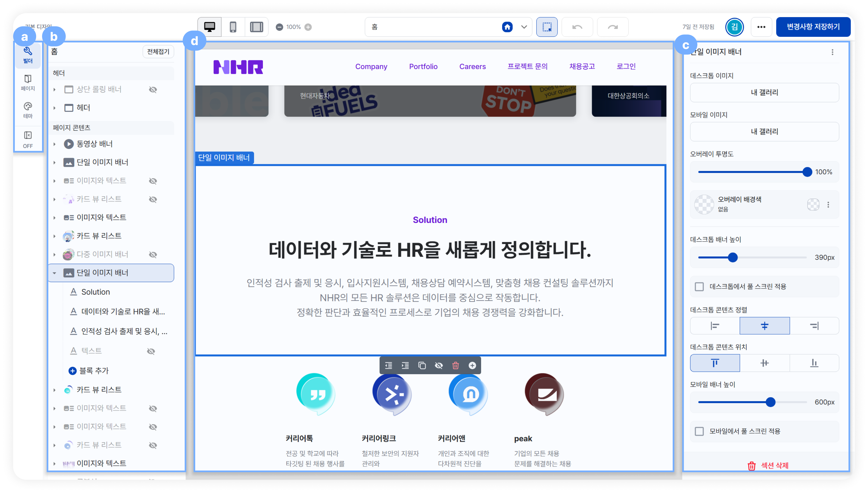Click the Portfolio navigation menu item
868x493 pixels.
pyautogui.click(x=423, y=66)
